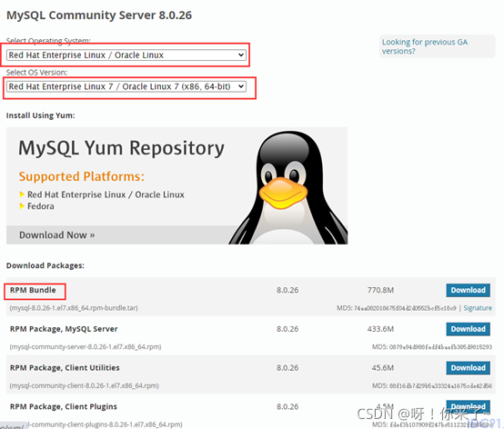The image size is (504, 429).
Task: Open the Looking for previous GA versions link
Action: (425, 46)
